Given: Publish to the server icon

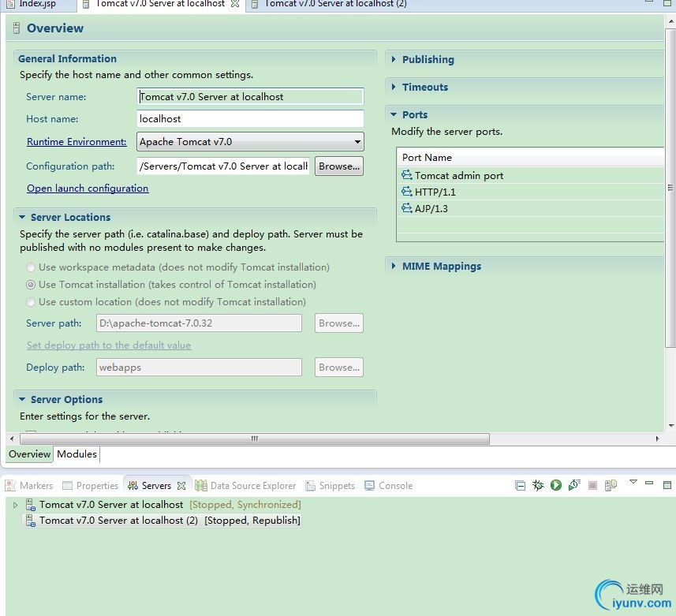Looking at the screenshot, I should click(x=611, y=485).
